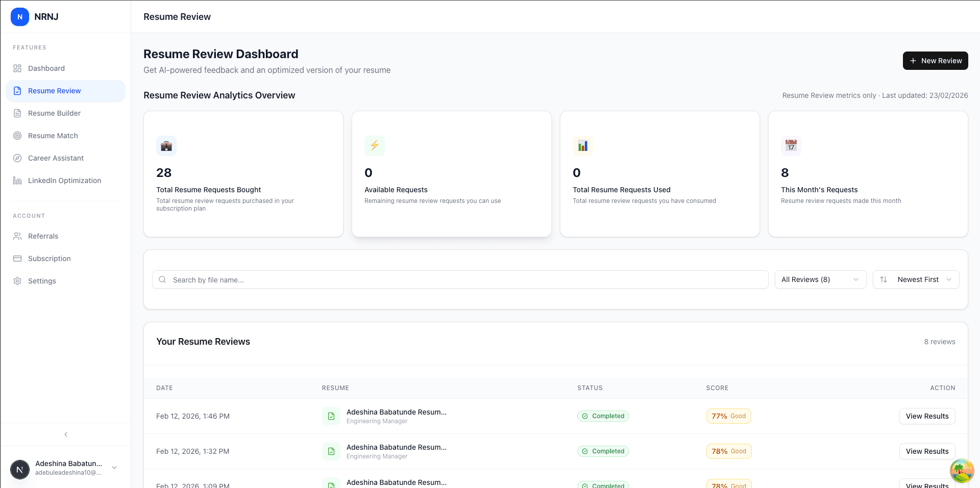Click the New Review button
The width and height of the screenshot is (980, 488).
coord(935,61)
